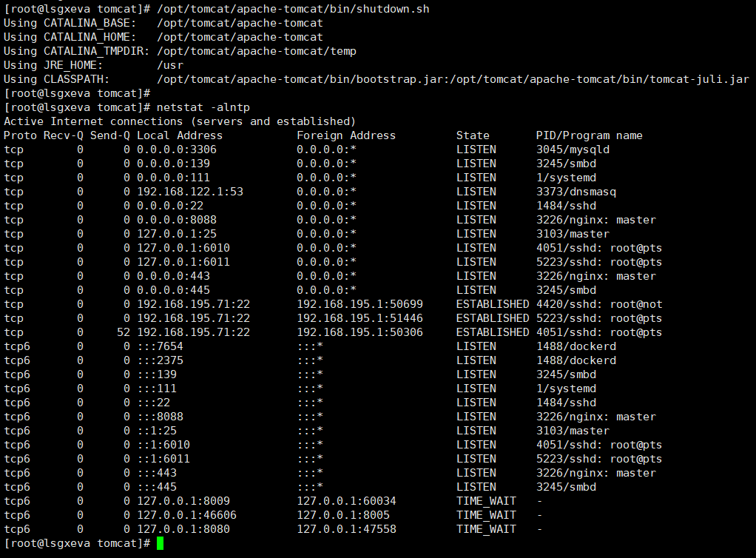Select tcp6 local address :::8088

(160, 416)
